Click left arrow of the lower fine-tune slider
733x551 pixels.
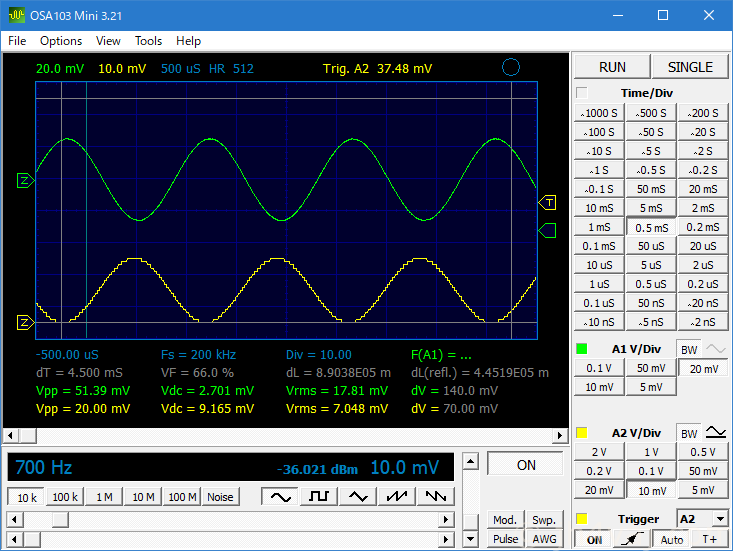point(14,539)
